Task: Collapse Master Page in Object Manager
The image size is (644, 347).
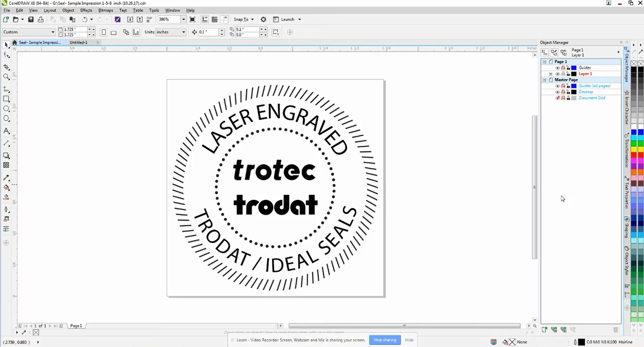Action: click(544, 80)
